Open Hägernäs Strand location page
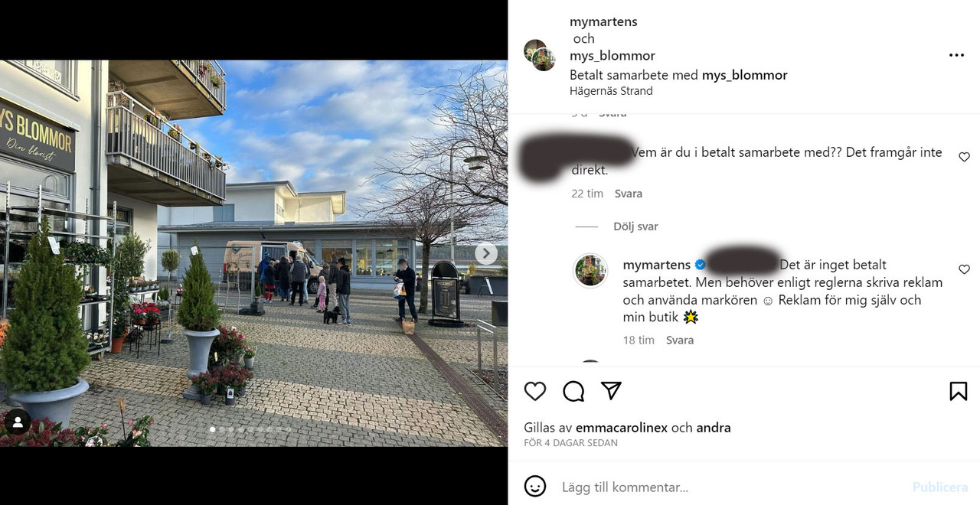This screenshot has width=980, height=505. (611, 91)
